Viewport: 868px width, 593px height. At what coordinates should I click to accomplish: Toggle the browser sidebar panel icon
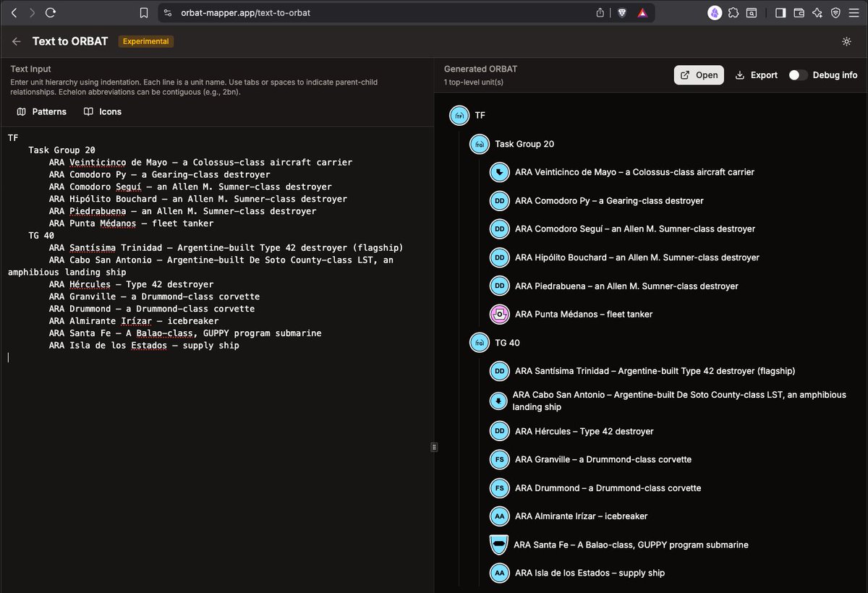click(780, 12)
